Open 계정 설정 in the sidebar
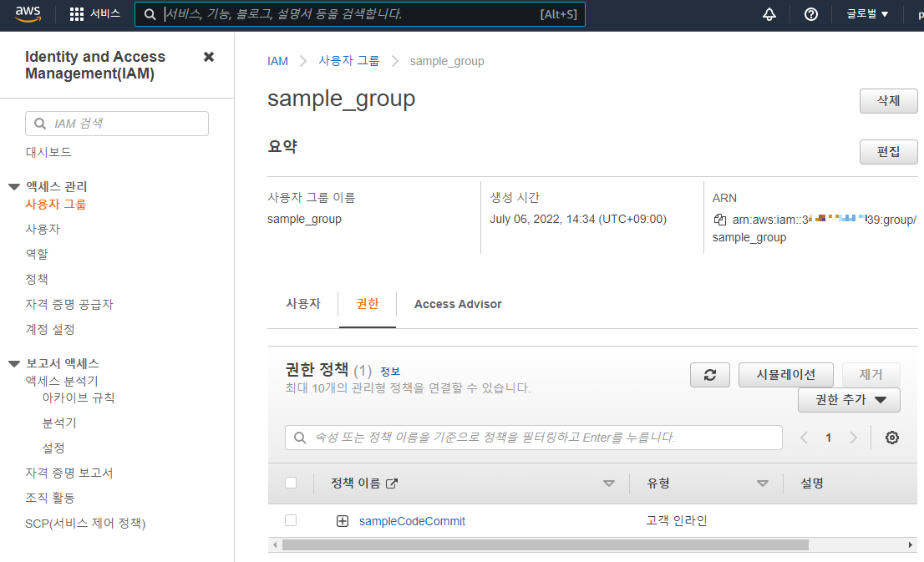The image size is (924, 562). (50, 329)
